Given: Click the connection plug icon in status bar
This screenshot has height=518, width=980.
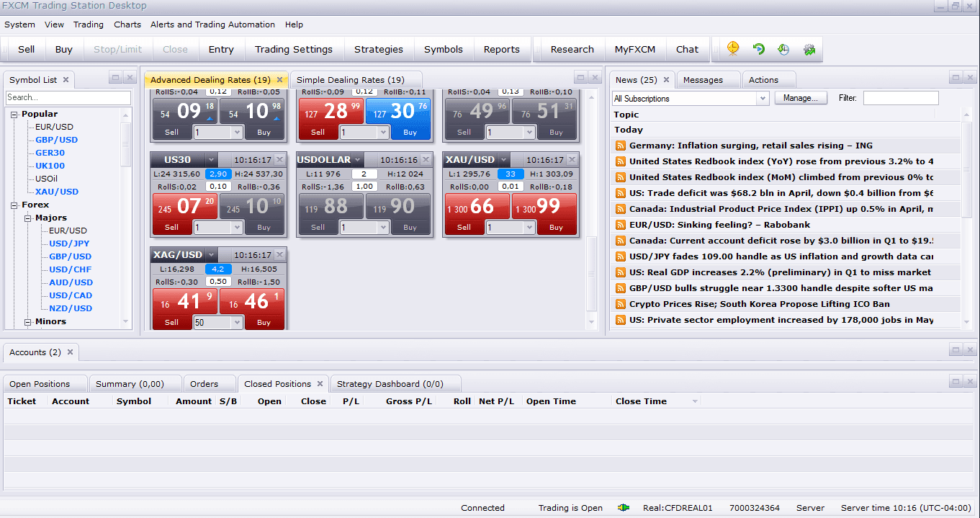Looking at the screenshot, I should [x=623, y=507].
